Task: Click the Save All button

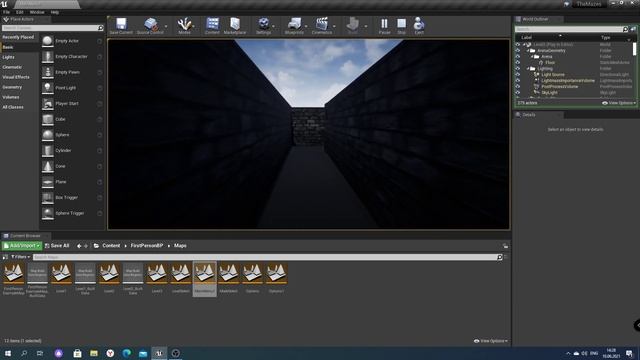Action: (x=57, y=246)
